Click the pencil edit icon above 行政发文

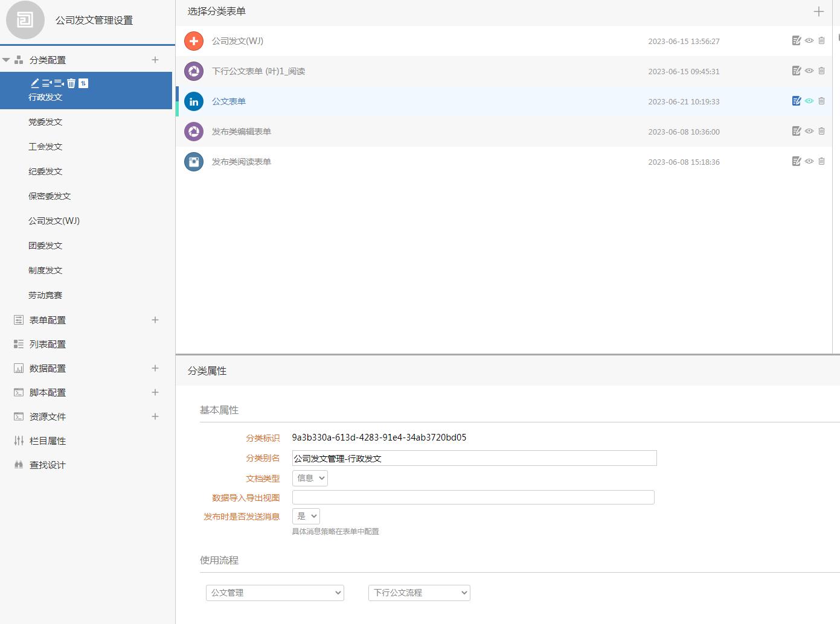coord(35,83)
